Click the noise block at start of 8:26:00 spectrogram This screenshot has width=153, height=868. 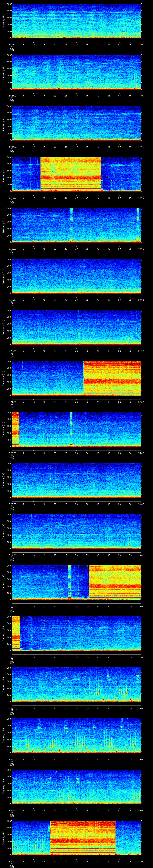(x=16, y=633)
